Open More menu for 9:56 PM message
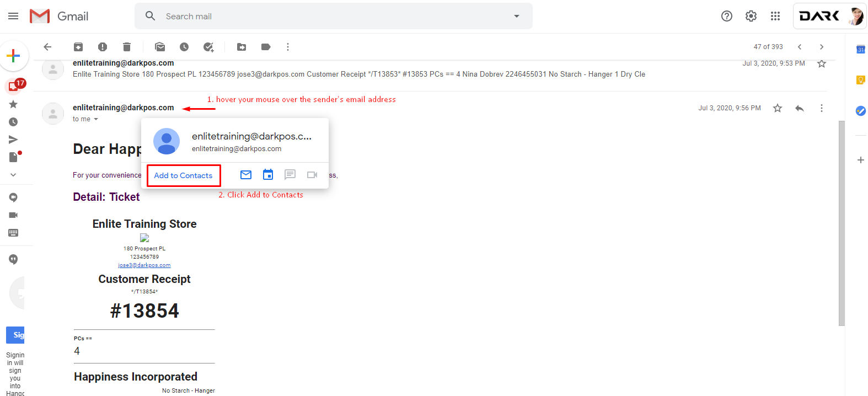Screen dimensions: 868x396 822,108
